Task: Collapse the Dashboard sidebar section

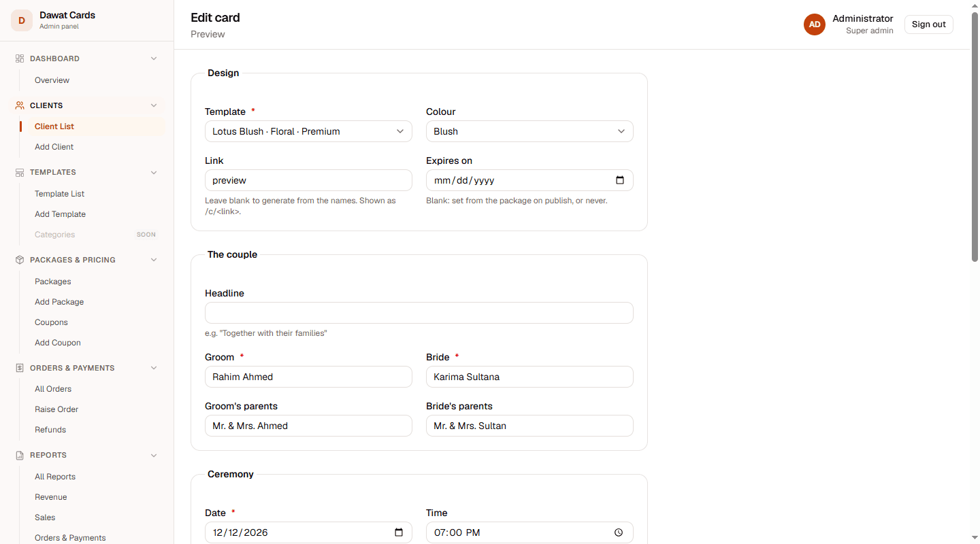Action: (x=154, y=58)
